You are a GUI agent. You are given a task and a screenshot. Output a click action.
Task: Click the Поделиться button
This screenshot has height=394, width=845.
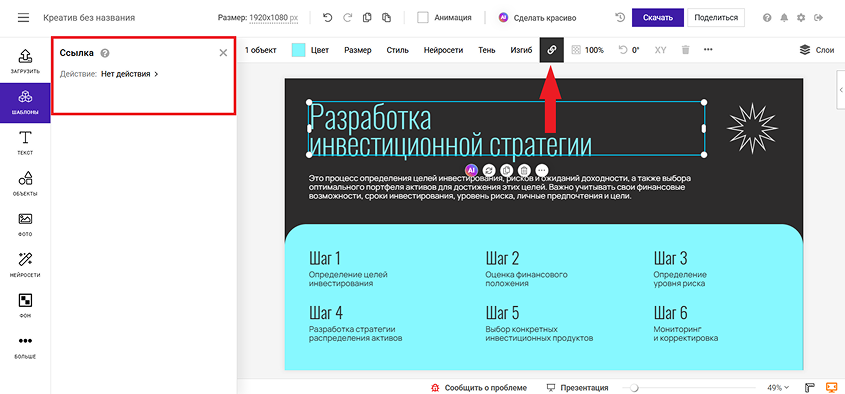[716, 18]
